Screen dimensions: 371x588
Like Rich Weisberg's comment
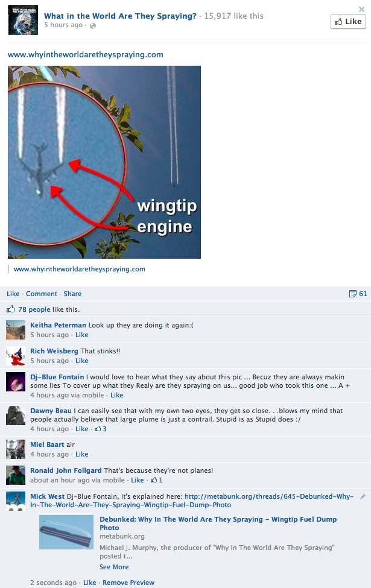click(x=82, y=361)
